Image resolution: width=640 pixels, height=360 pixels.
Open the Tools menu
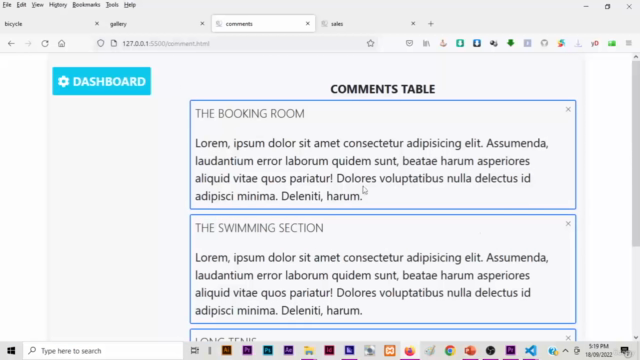112,5
